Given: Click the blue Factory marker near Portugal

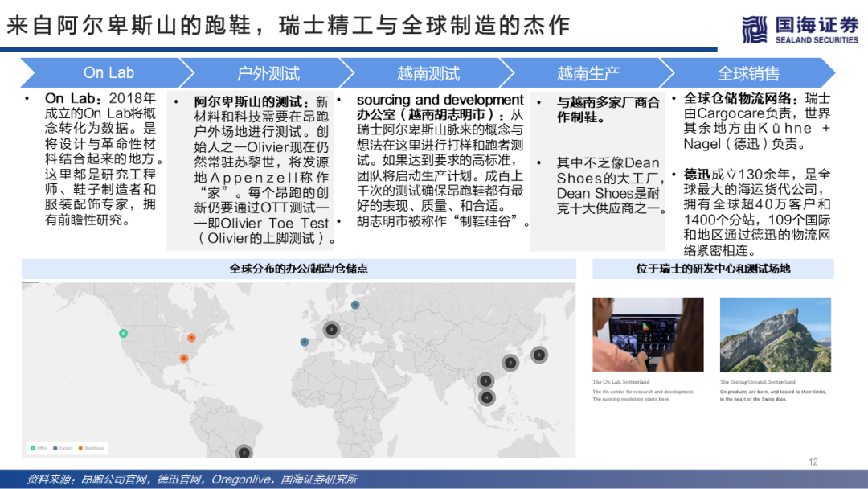Looking at the screenshot, I should click(305, 342).
